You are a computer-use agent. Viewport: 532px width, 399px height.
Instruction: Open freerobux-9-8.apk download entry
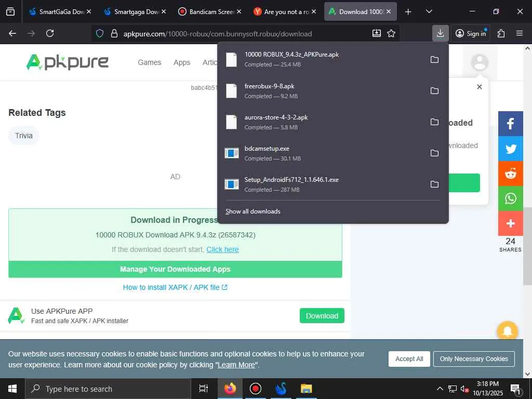point(322,91)
